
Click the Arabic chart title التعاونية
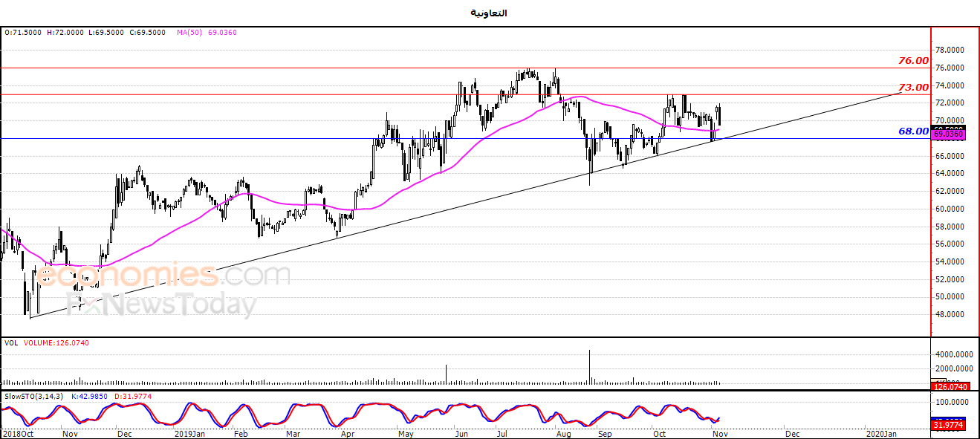[490, 13]
